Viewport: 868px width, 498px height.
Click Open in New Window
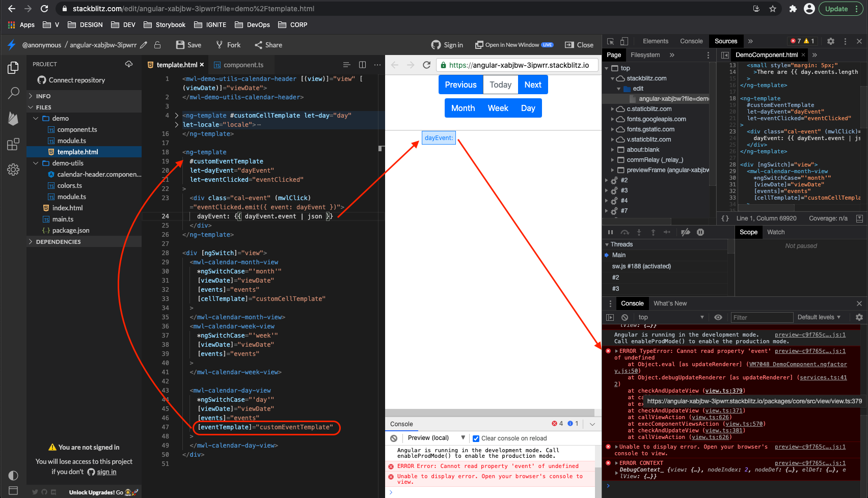coord(514,45)
